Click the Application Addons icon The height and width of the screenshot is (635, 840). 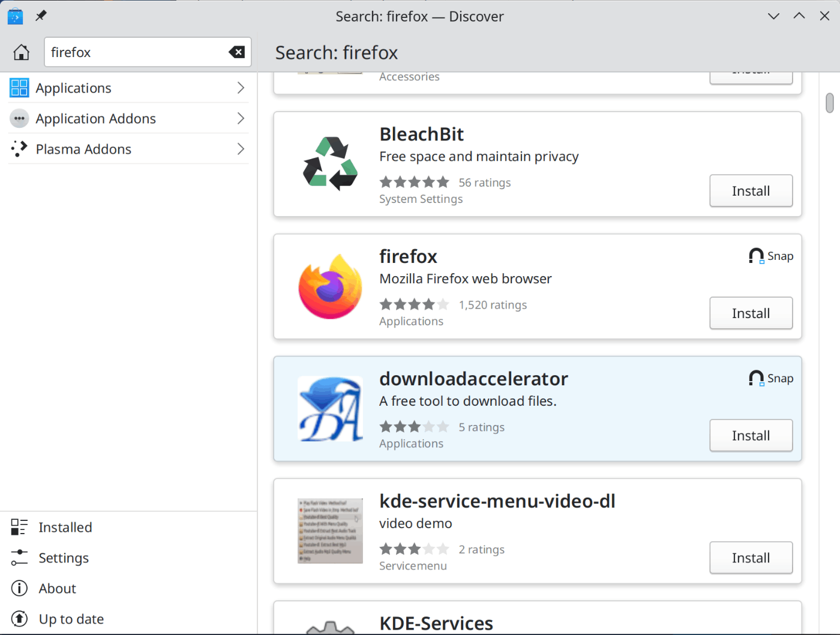pyautogui.click(x=19, y=118)
